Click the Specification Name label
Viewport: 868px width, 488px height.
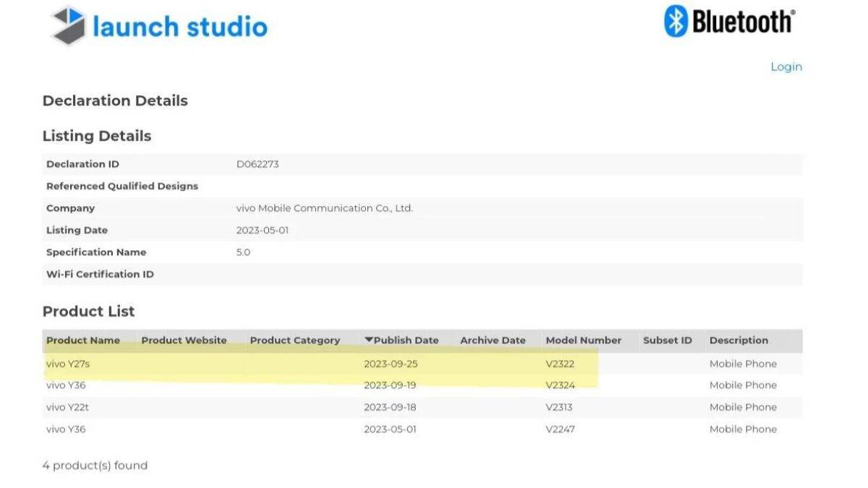pos(96,252)
